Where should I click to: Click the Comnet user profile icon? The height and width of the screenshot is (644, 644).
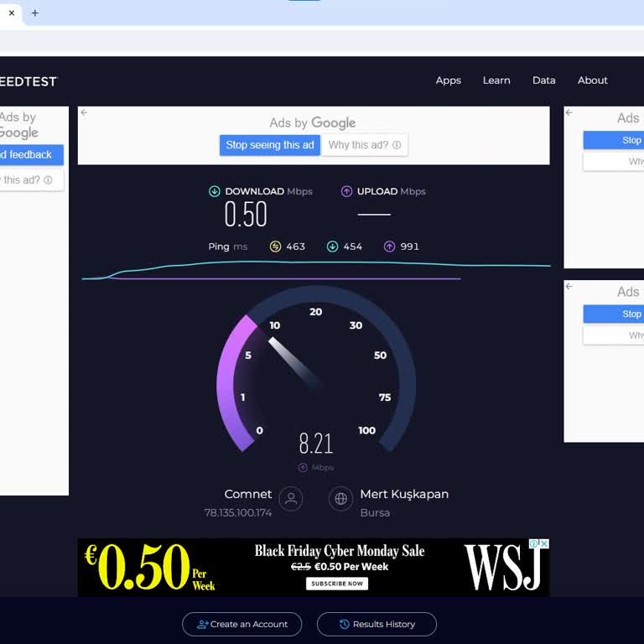[291, 499]
